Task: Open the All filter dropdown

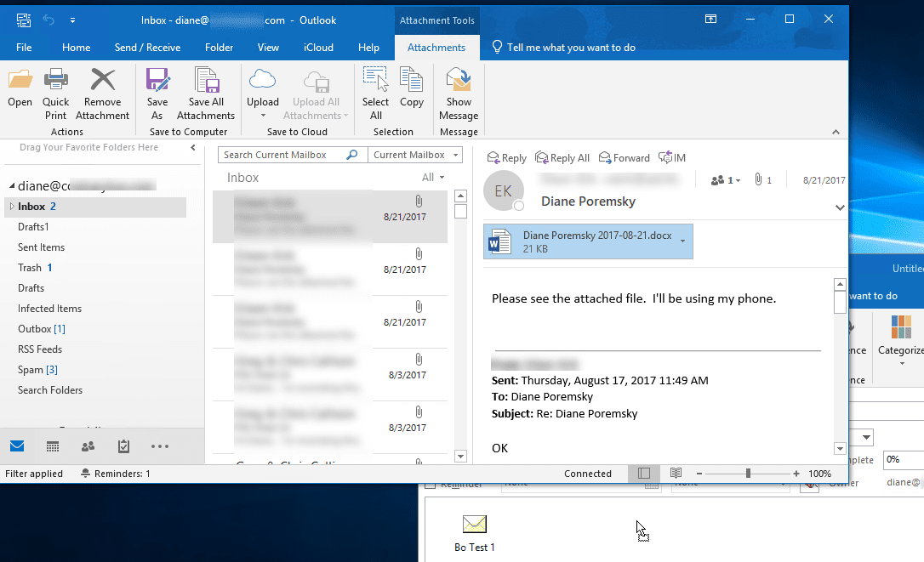Action: pos(432,178)
